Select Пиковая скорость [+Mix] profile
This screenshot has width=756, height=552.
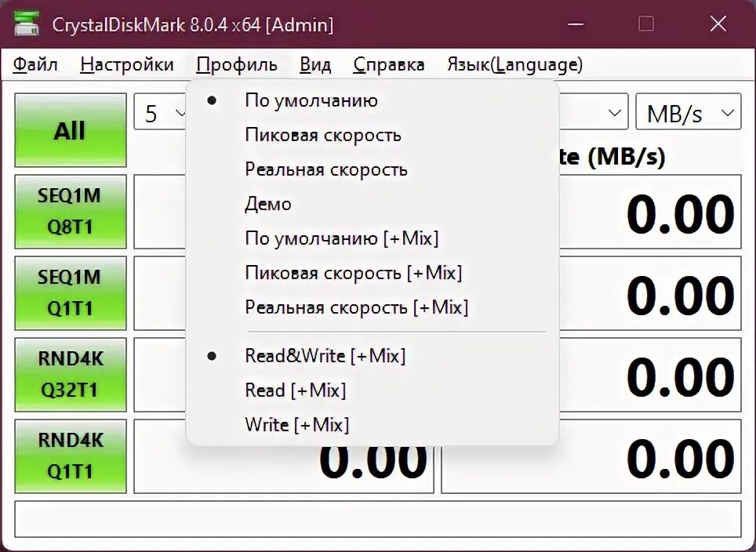(x=373, y=273)
